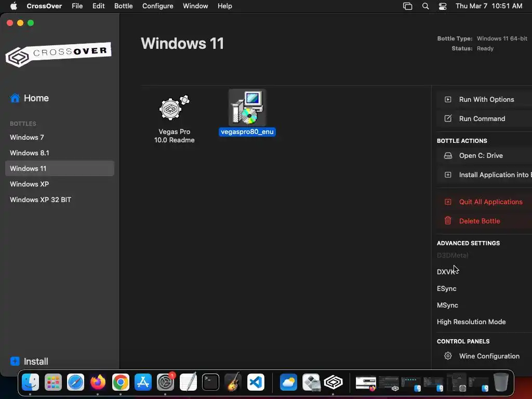Select the Windows 8.1 bottle
Image resolution: width=532 pixels, height=399 pixels.
(60, 153)
